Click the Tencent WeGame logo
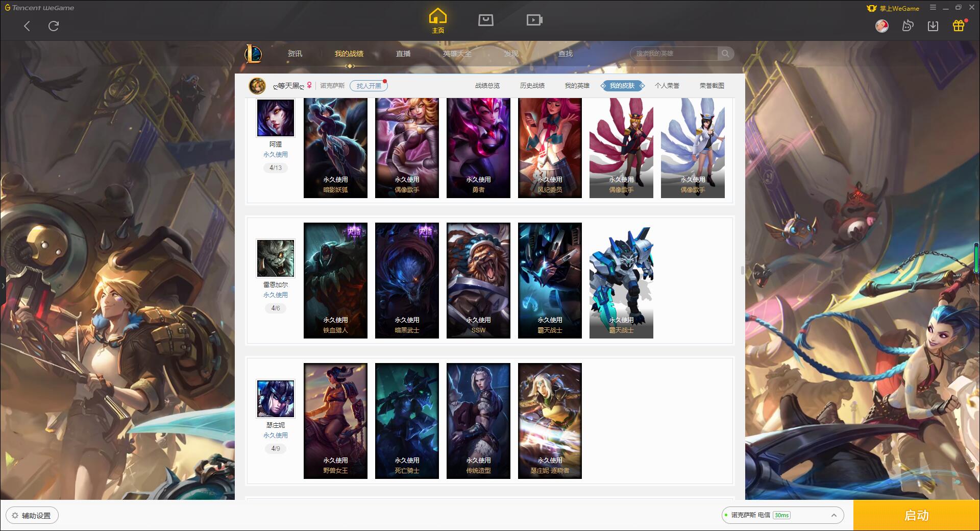The image size is (980, 531). [40, 8]
